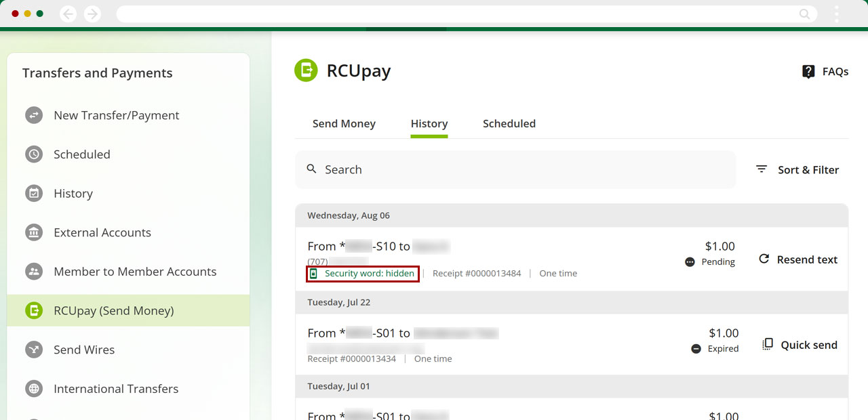Image resolution: width=868 pixels, height=420 pixels.
Task: Select the History tab in RCUpay
Action: 429,123
